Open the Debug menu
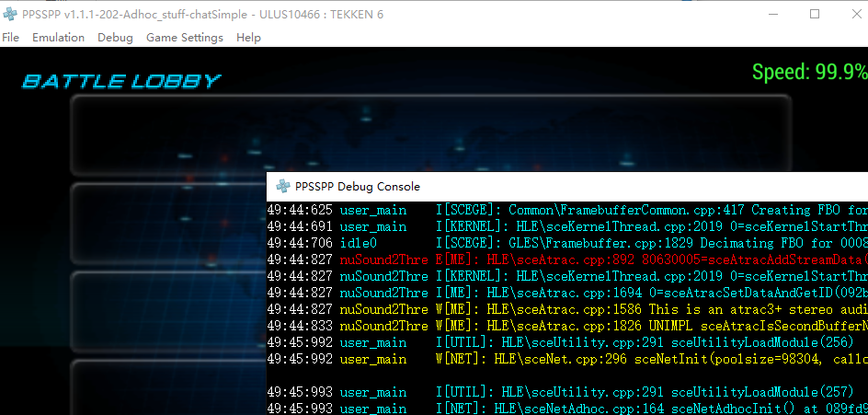 tap(115, 38)
